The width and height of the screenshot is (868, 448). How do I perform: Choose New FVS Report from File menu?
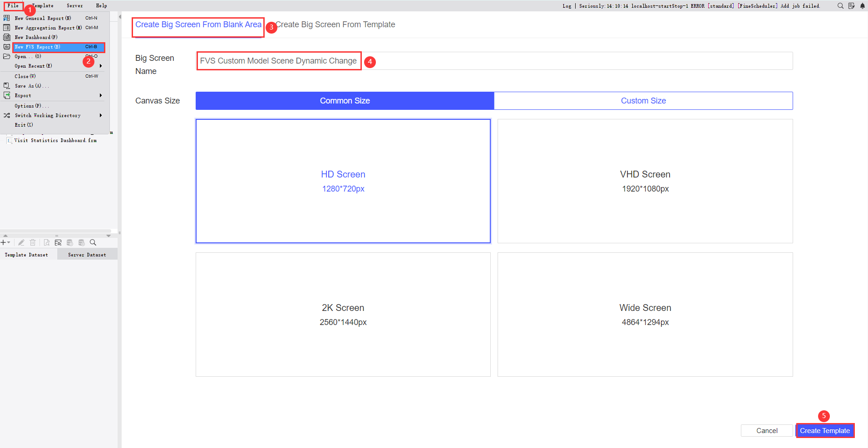59,47
